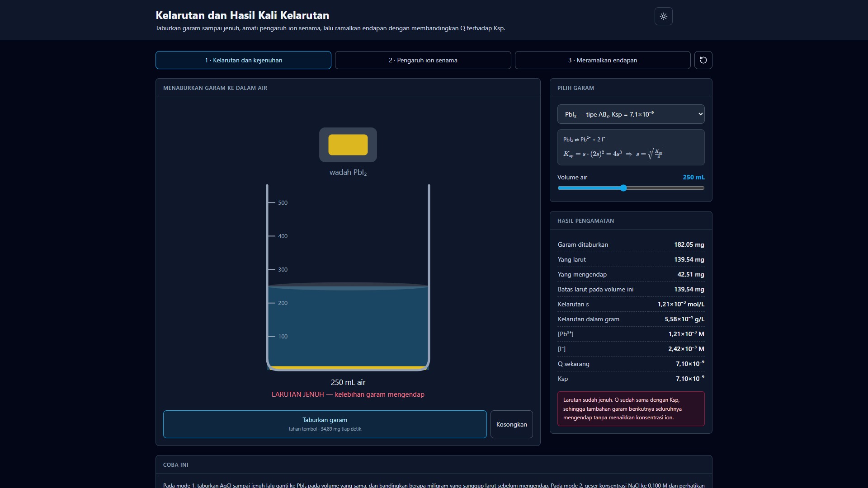
Task: Switch to tab 1 Kelarutan dan kejenuhan
Action: coord(243,60)
